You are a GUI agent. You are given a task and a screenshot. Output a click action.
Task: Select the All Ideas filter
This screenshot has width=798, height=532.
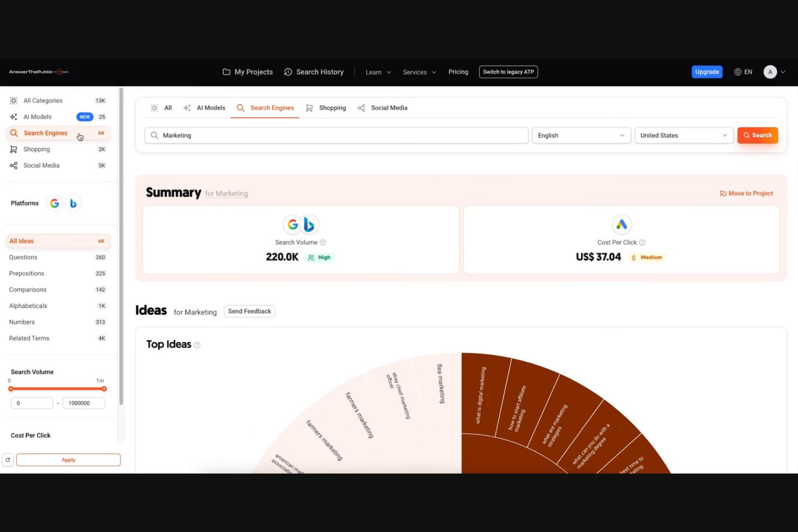click(58, 241)
